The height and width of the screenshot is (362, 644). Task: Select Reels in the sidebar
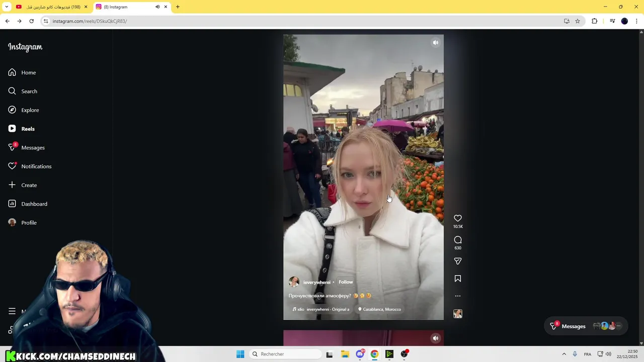point(22,129)
